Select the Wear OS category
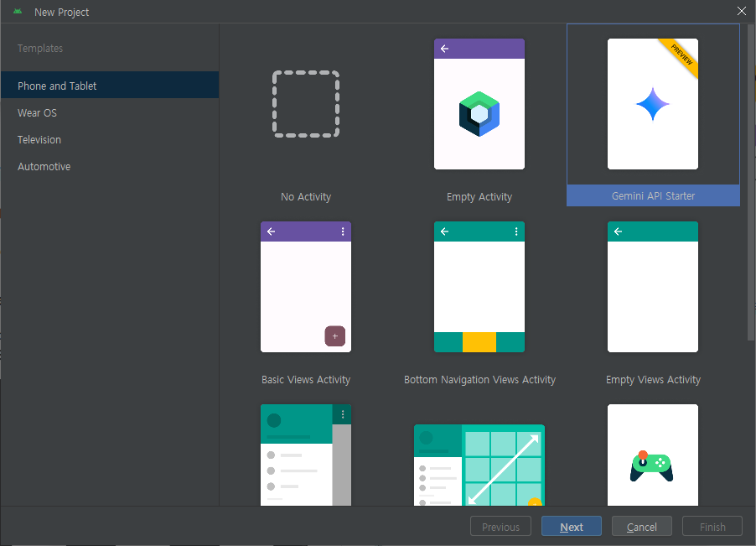This screenshot has width=756, height=546. point(38,112)
